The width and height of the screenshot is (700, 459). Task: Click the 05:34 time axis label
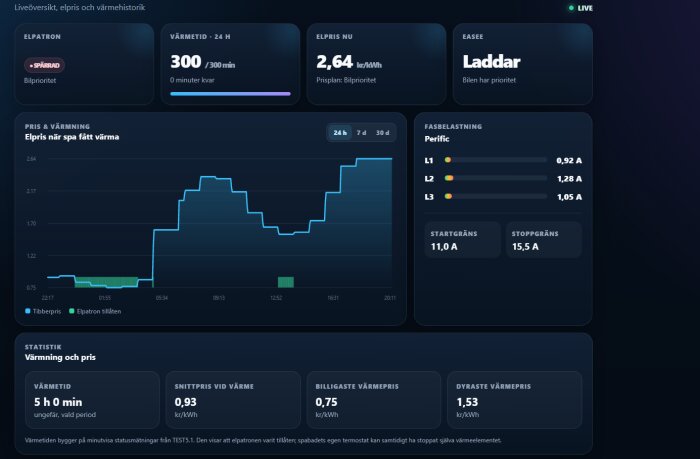(162, 298)
